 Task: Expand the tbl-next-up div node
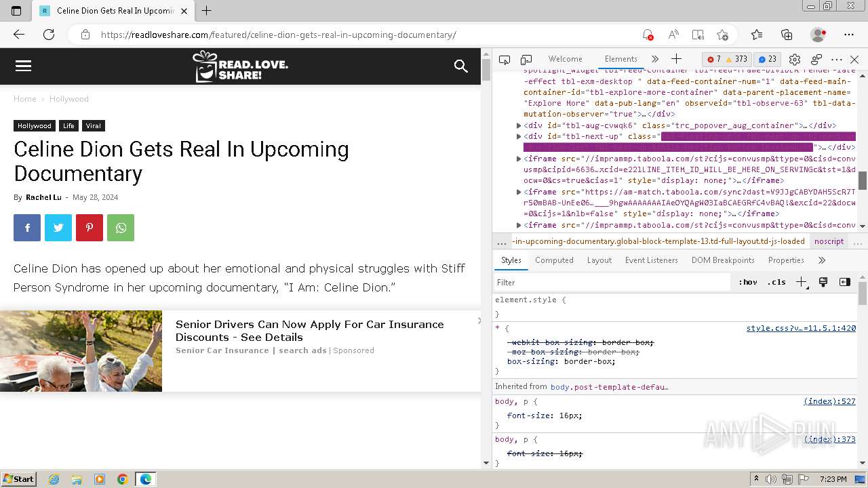[519, 136]
